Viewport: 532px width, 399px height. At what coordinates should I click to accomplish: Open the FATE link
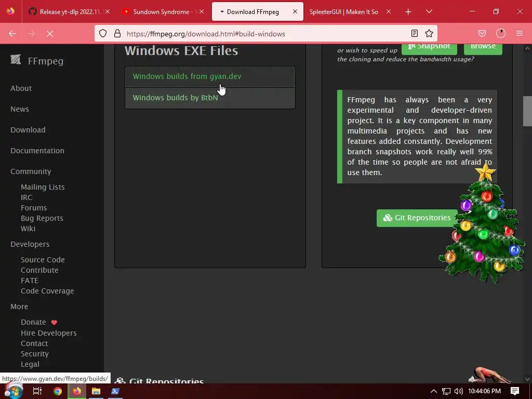[30, 281]
